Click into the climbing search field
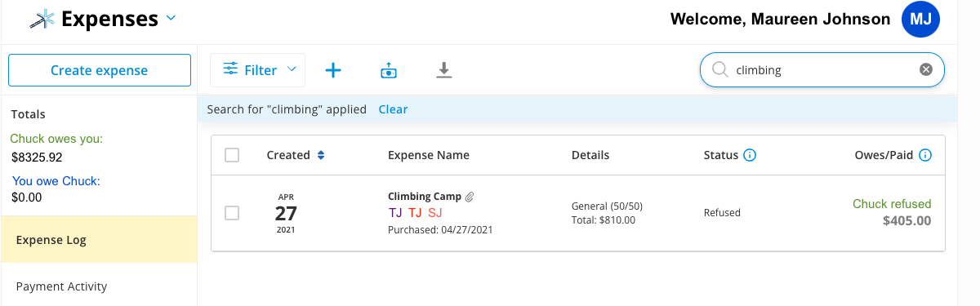The image size is (980, 306). pos(822,70)
